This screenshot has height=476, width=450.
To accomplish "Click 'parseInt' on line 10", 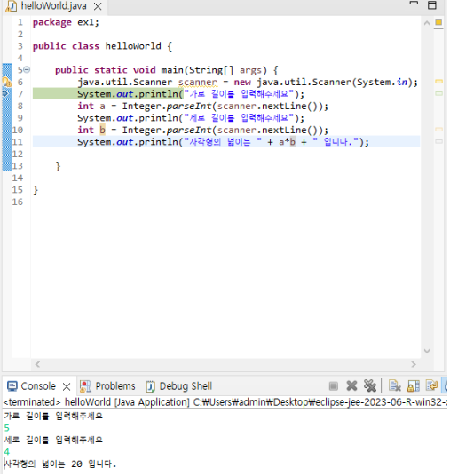I will tap(190, 131).
